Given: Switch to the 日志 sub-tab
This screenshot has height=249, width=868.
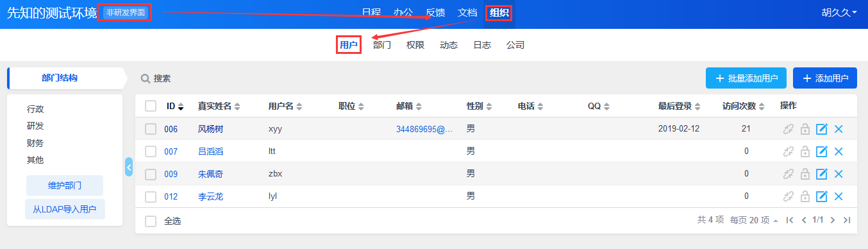Looking at the screenshot, I should coord(482,45).
